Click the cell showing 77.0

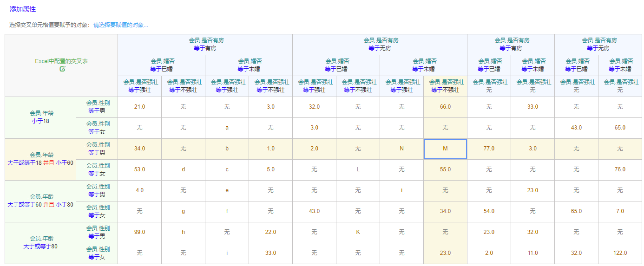(489, 149)
